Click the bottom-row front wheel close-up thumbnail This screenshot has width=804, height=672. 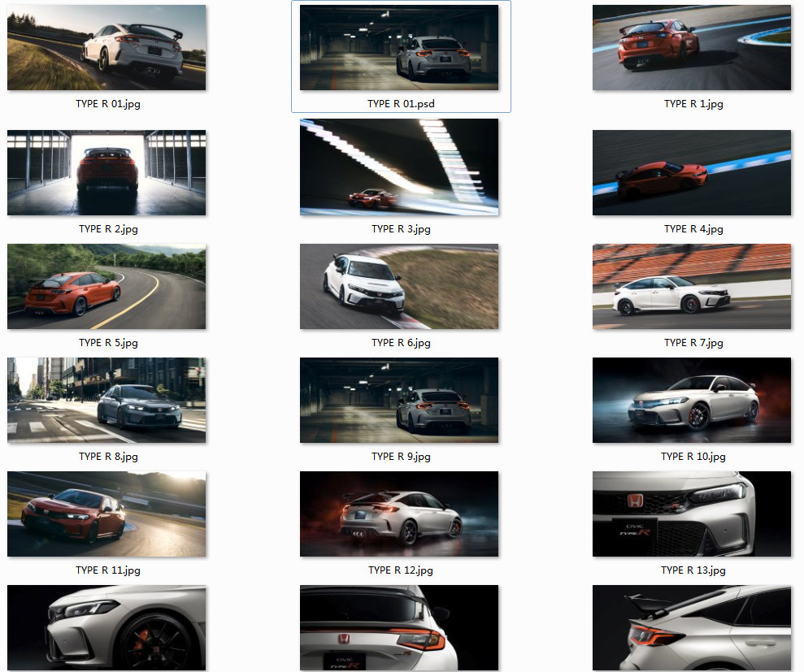[x=106, y=627]
